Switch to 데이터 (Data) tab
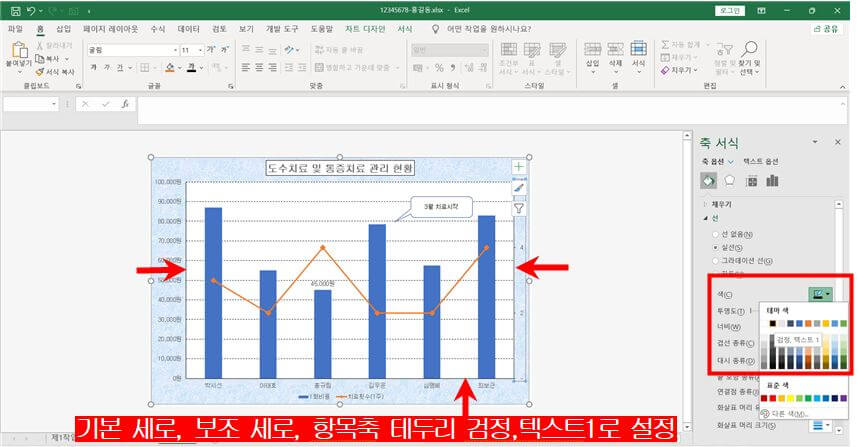Image resolution: width=857 pixels, height=447 pixels. click(x=189, y=29)
